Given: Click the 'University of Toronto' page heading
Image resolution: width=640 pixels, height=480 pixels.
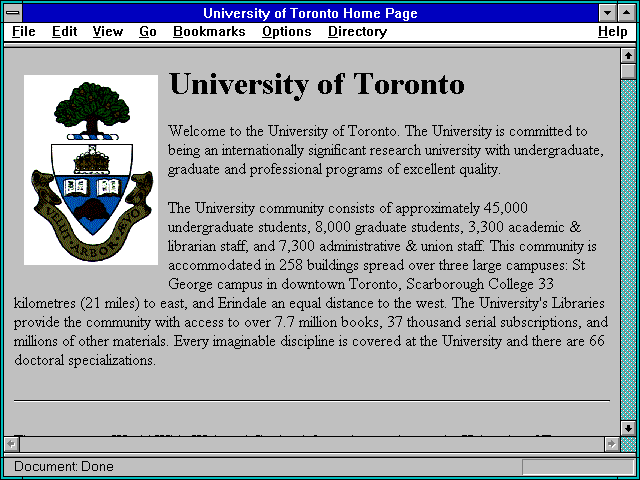Looking at the screenshot, I should pos(317,84).
